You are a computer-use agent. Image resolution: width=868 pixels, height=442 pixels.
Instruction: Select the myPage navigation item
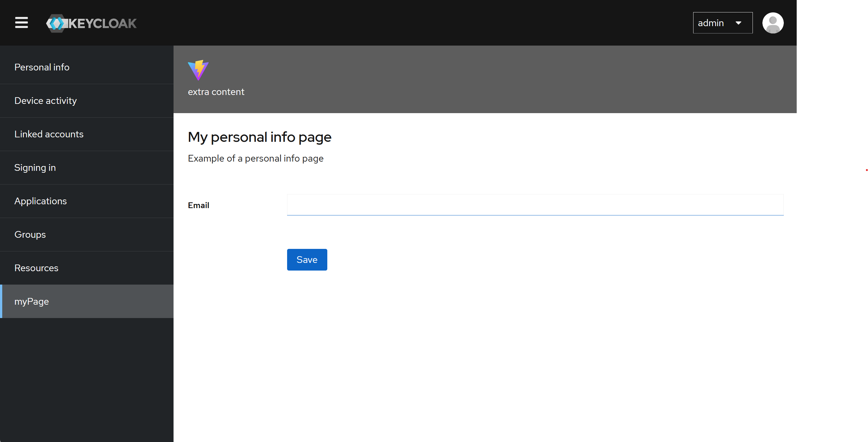point(32,301)
